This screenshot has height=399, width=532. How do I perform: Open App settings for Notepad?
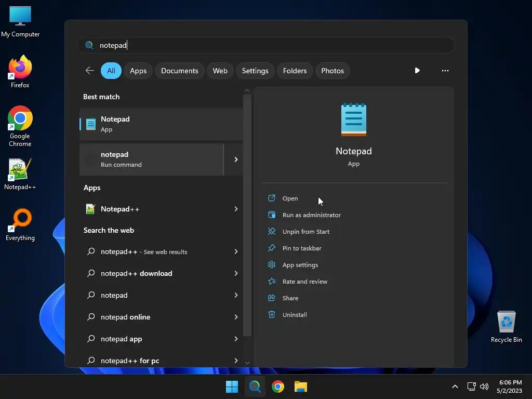[300, 265]
